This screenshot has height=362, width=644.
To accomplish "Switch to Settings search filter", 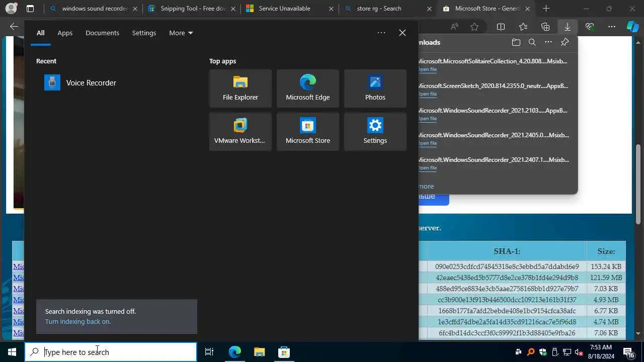I will point(144,33).
